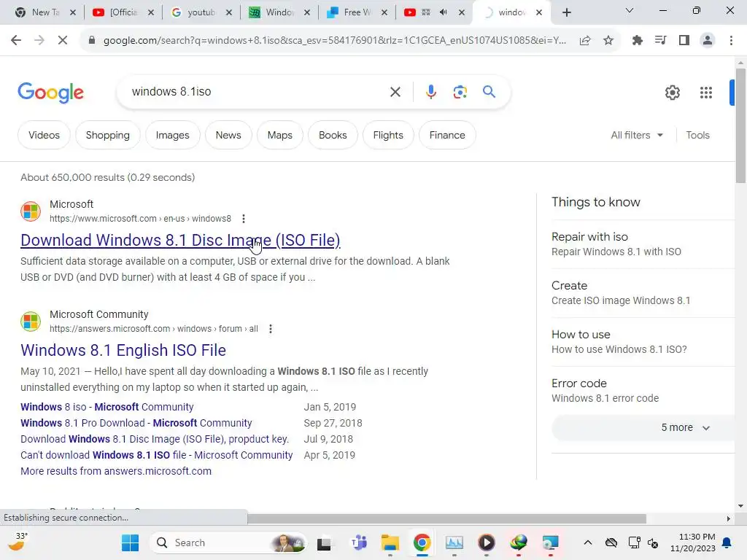Filter results by Flights
This screenshot has width=747, height=560.
point(388,135)
